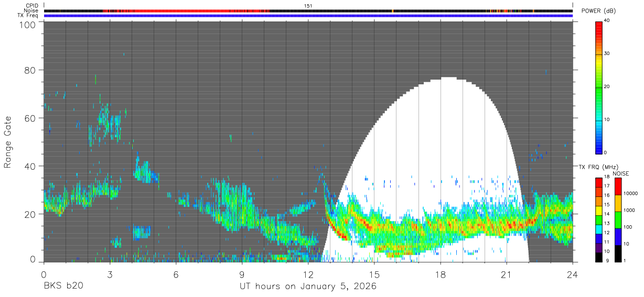Pick the green 13–14 MHz frequency swatch

tap(599, 220)
